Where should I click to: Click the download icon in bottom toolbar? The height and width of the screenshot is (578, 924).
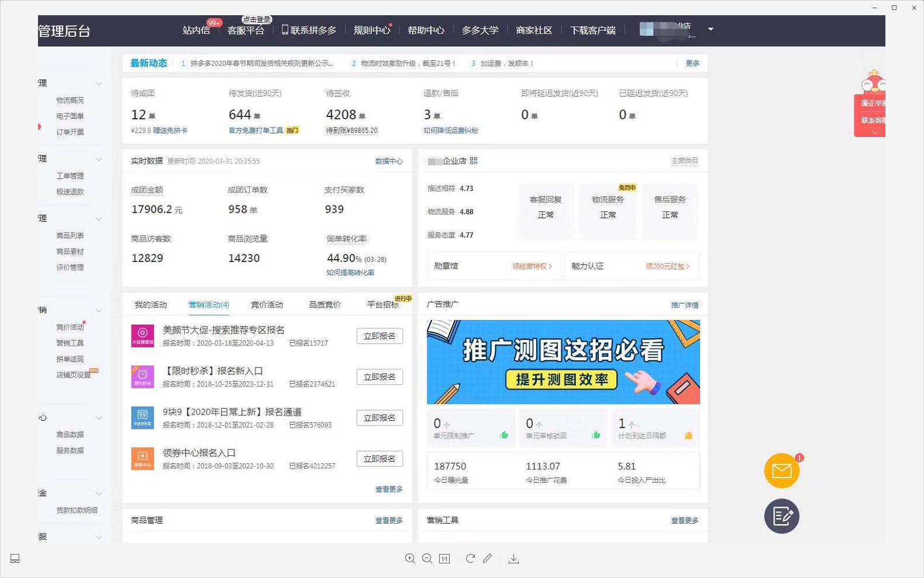(x=513, y=559)
